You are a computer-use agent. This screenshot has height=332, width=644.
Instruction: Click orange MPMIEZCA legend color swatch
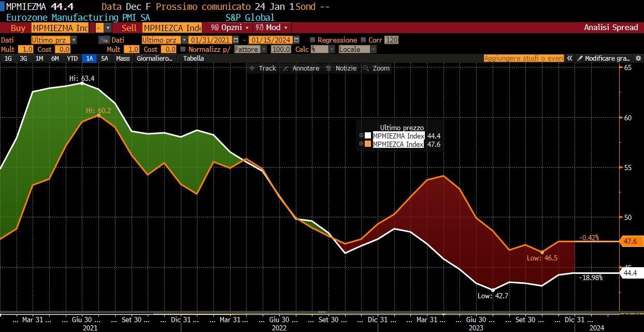pos(368,144)
